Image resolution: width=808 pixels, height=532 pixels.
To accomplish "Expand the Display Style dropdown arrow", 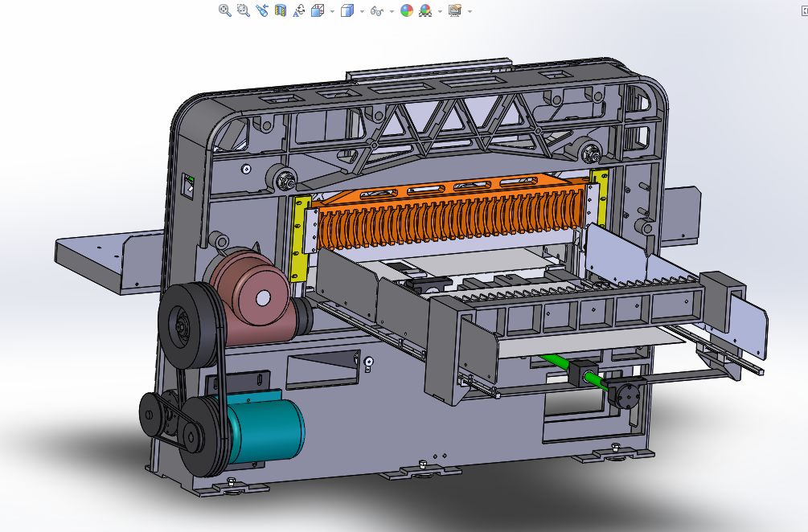I will [x=362, y=10].
